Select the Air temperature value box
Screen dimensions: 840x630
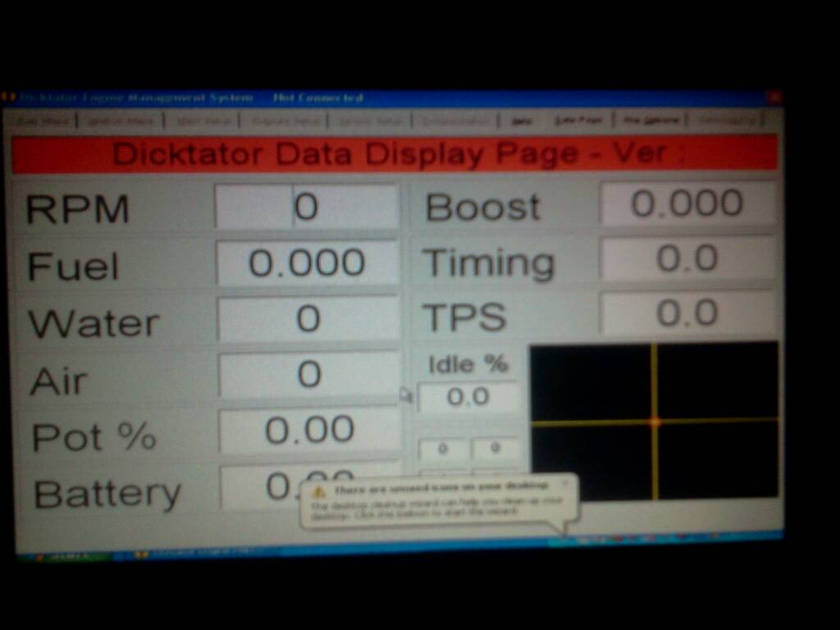click(308, 374)
